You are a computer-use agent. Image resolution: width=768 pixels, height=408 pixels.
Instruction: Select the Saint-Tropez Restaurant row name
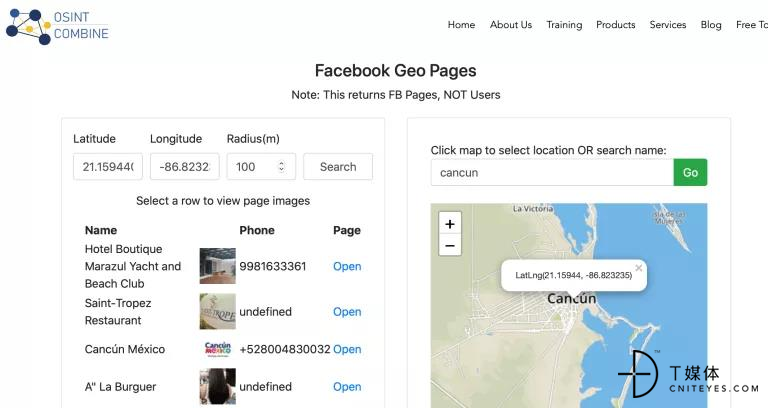[x=118, y=312]
